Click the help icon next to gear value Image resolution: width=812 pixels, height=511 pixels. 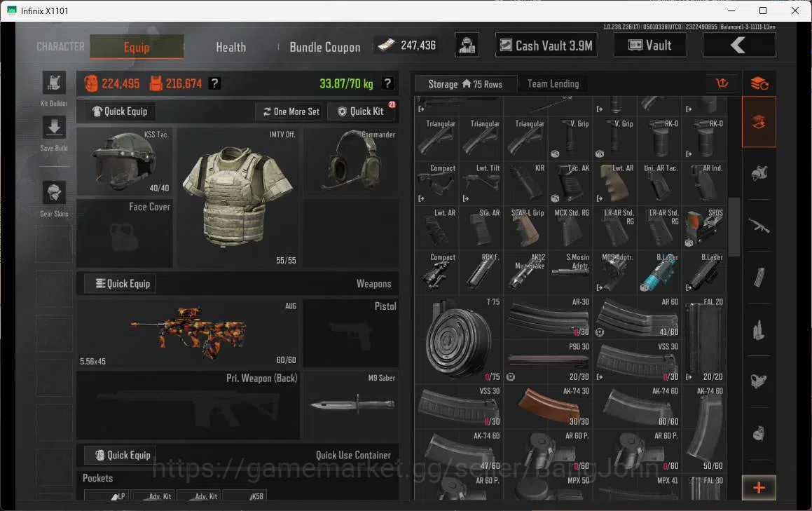click(x=215, y=83)
